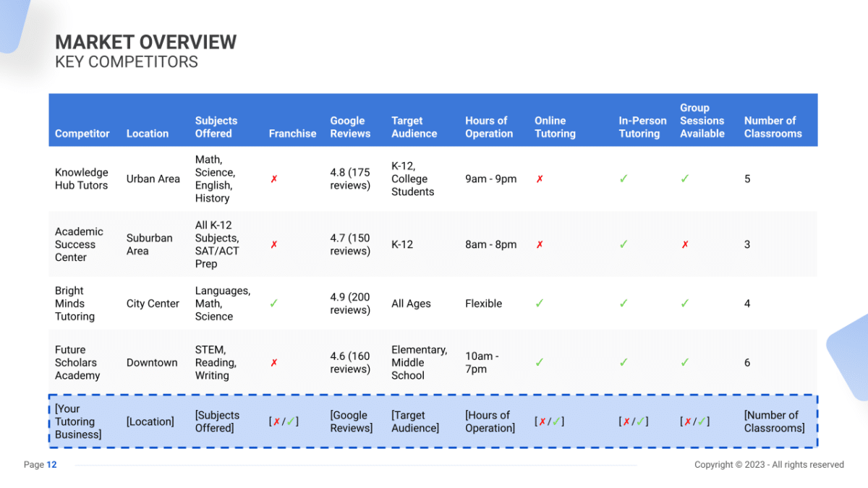Select the Group Sessions placeholder marks in Your Tutoring Business row

[x=695, y=421]
